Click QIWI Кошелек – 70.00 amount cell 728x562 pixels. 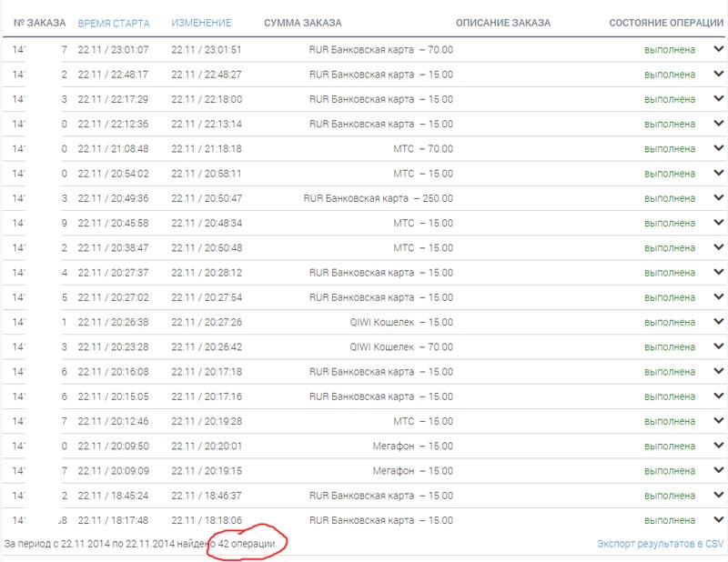(401, 346)
